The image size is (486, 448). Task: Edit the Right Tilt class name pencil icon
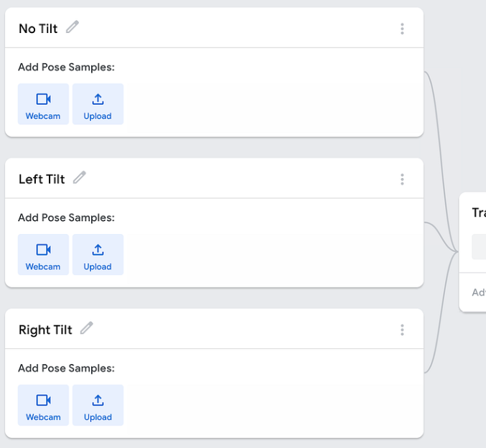[x=87, y=328]
